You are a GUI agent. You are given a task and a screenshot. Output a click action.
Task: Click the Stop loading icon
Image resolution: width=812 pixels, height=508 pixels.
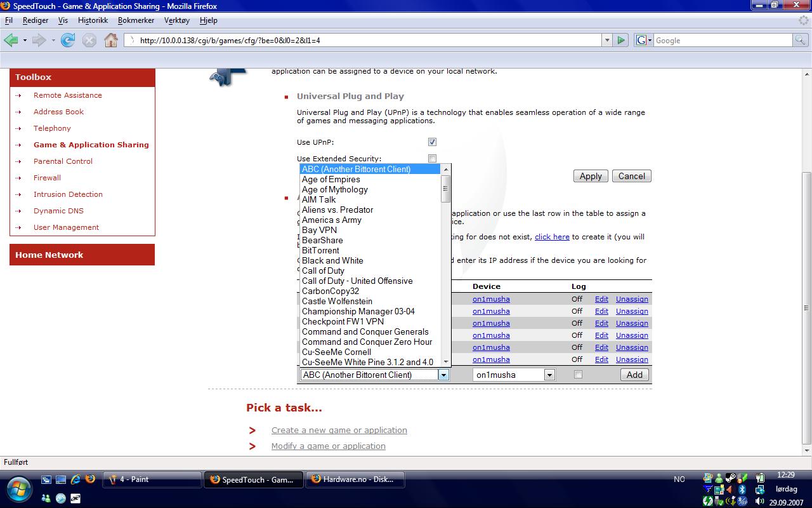point(89,40)
